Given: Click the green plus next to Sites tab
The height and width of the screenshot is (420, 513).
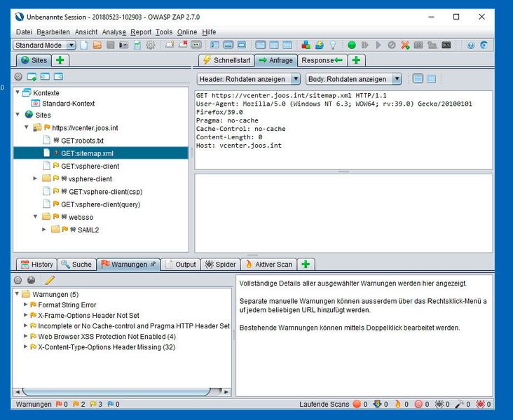Looking at the screenshot, I should click(60, 60).
